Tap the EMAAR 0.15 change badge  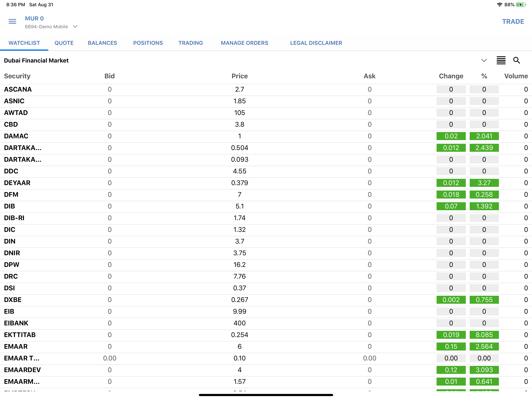pos(451,347)
